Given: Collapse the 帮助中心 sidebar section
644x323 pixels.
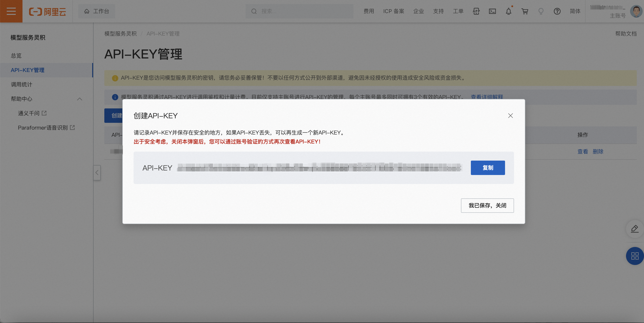Looking at the screenshot, I should (80, 99).
